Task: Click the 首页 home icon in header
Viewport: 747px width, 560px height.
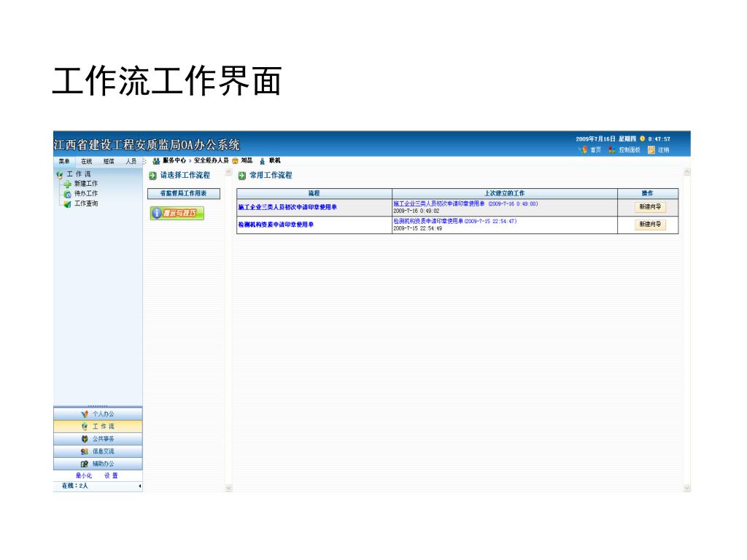Action: point(583,150)
